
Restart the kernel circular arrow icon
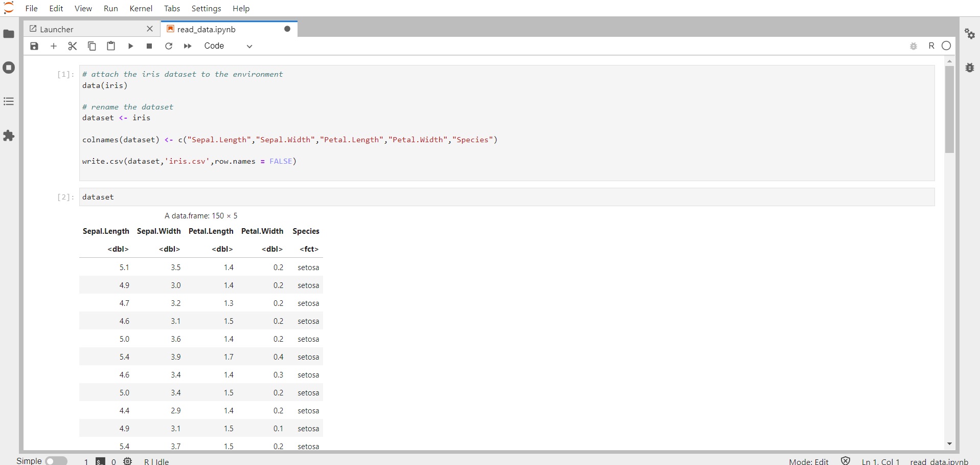(169, 46)
